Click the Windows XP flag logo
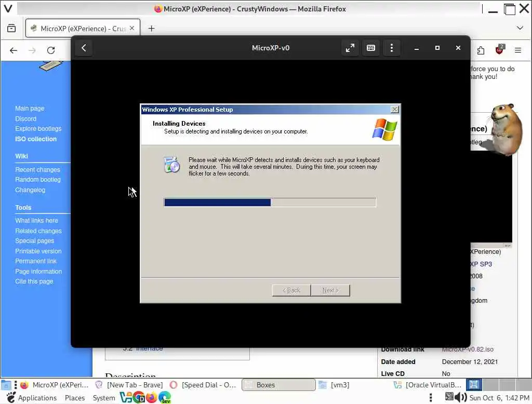This screenshot has width=532, height=404. click(x=384, y=129)
